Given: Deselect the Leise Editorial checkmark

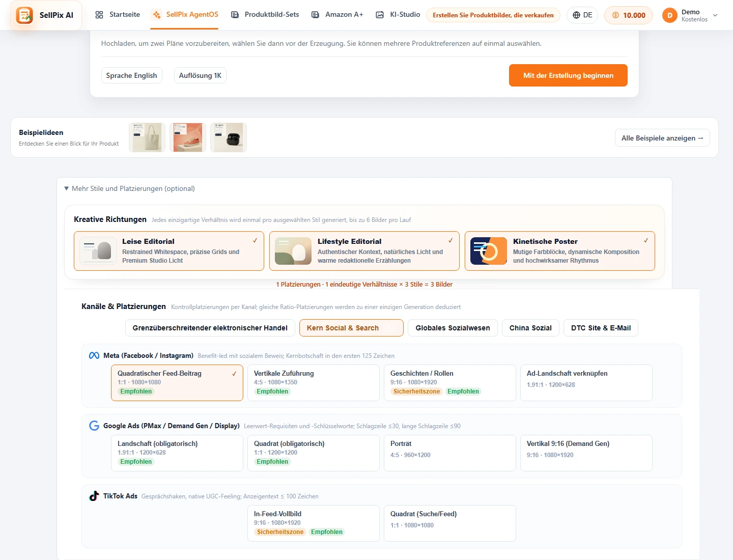Looking at the screenshot, I should 255,240.
